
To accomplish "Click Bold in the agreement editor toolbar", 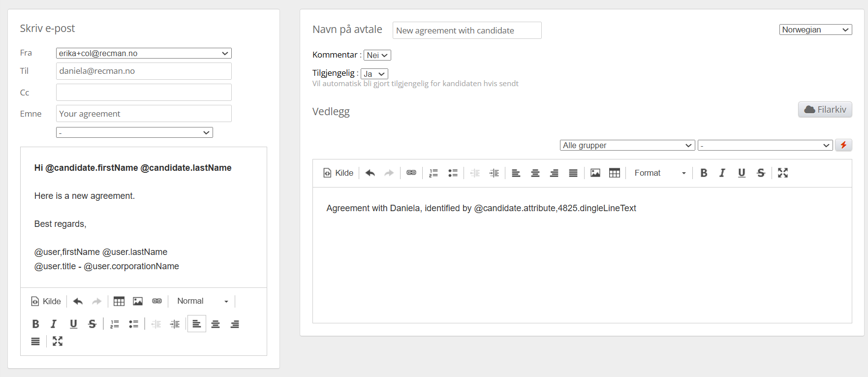I will click(704, 173).
